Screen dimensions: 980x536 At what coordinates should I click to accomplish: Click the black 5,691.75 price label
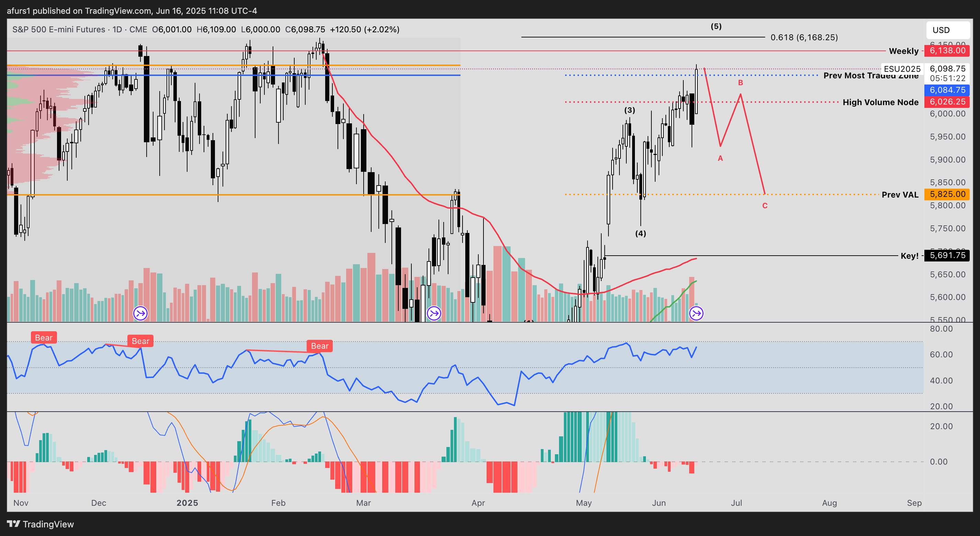tap(947, 255)
